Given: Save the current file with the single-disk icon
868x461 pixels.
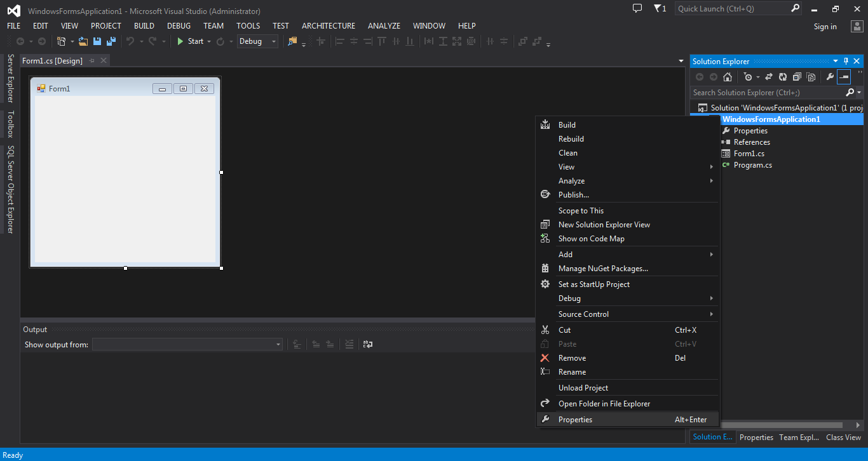Looking at the screenshot, I should point(97,41).
